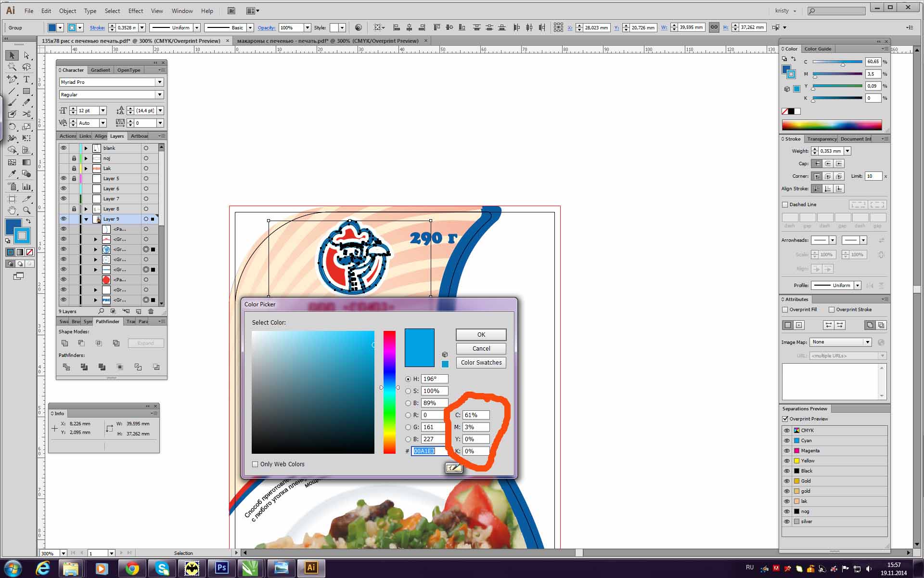The width and height of the screenshot is (924, 578).
Task: Select the Paintbrush tool
Action: pyautogui.click(x=12, y=103)
